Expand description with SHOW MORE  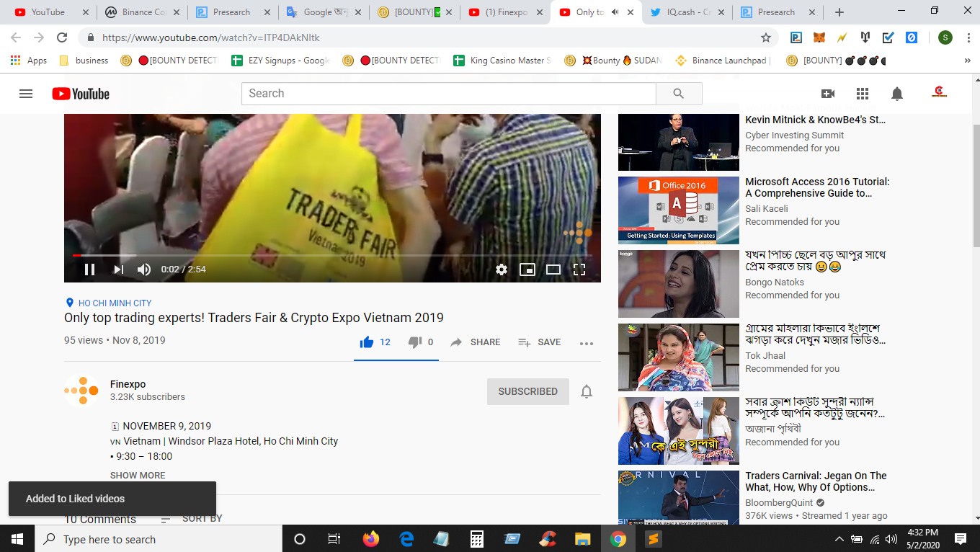[x=138, y=476]
